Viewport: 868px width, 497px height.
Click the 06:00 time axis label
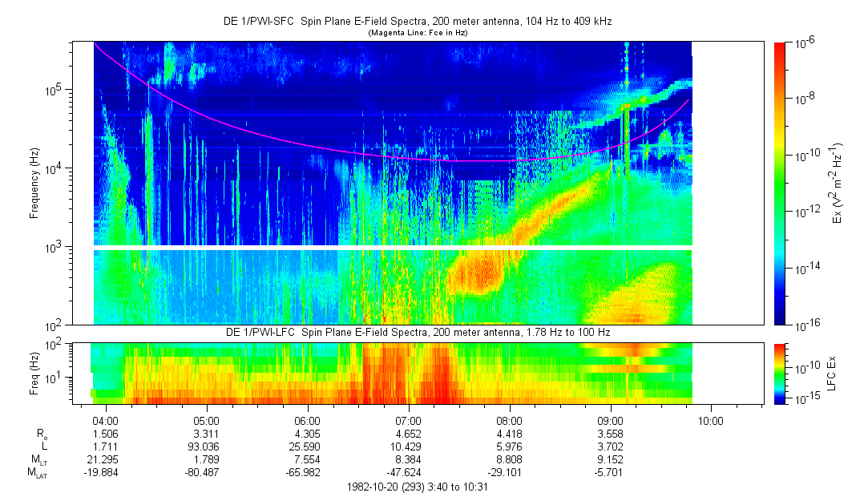(308, 421)
